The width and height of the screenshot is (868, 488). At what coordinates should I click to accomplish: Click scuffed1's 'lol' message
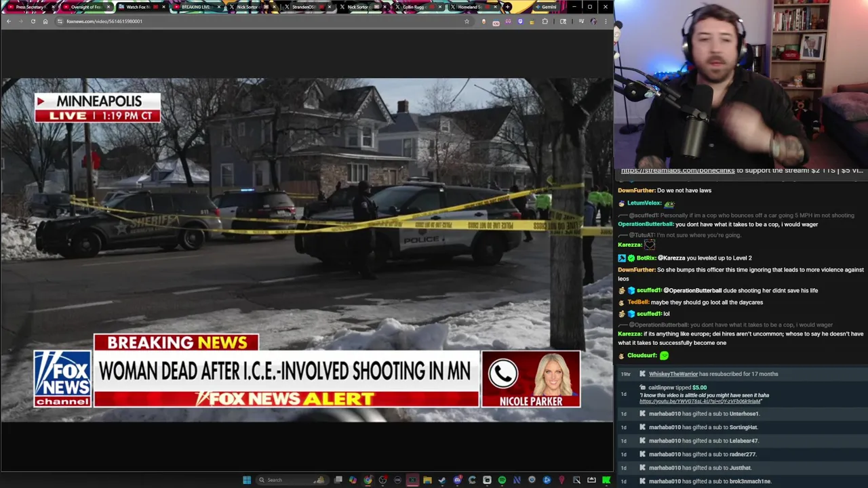644,314
